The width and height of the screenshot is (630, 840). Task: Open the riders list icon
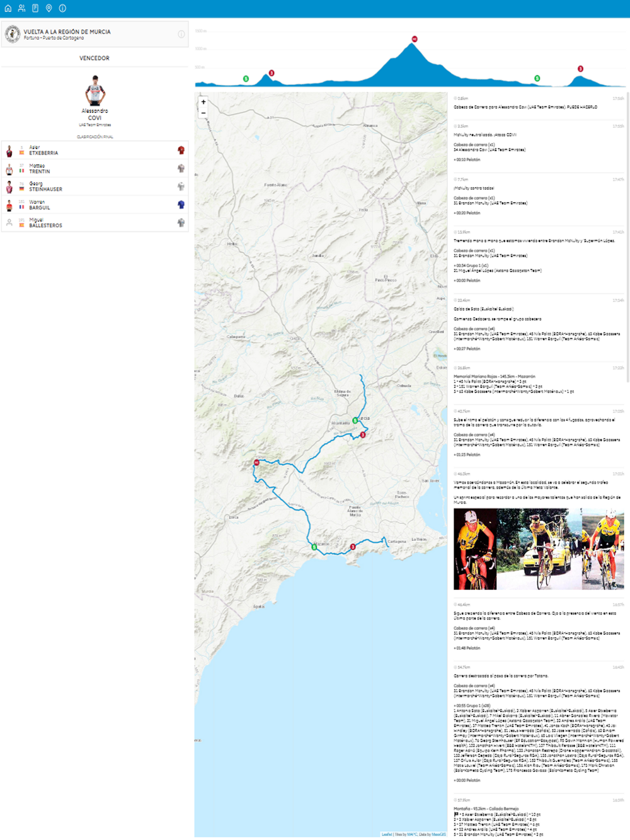21,8
